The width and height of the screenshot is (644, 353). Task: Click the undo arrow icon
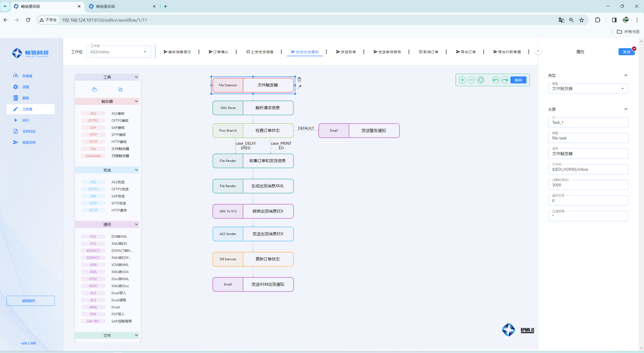point(495,80)
